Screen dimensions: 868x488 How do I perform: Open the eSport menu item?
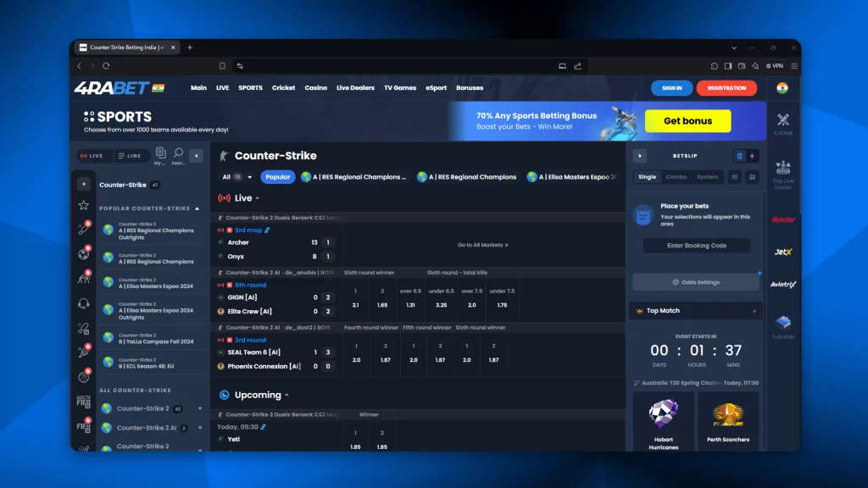point(437,88)
